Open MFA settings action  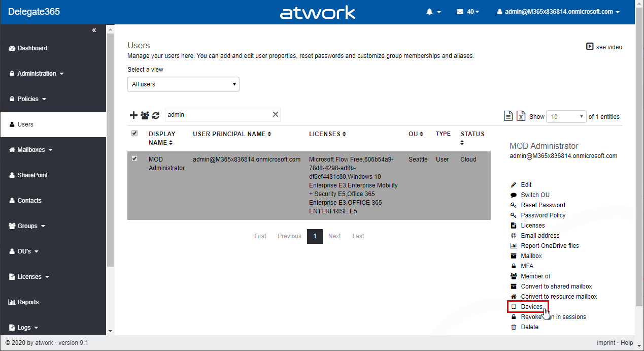coord(522,266)
